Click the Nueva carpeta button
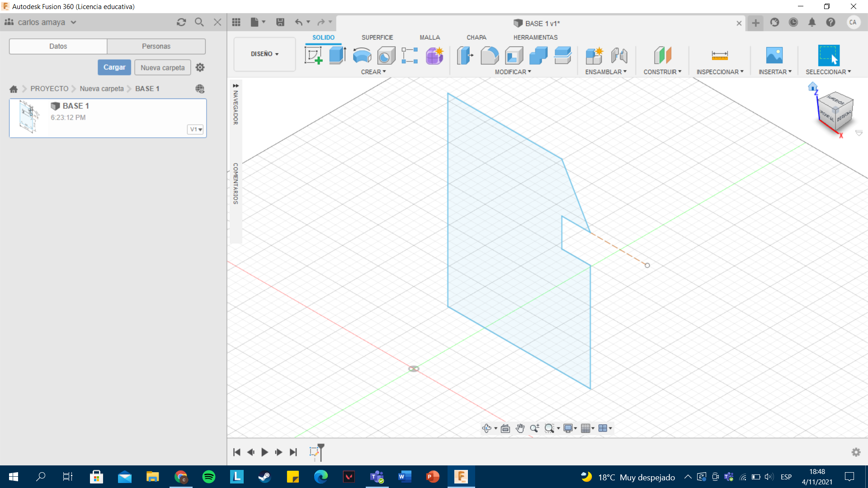Screen dimensions: 868x488 coord(163,67)
